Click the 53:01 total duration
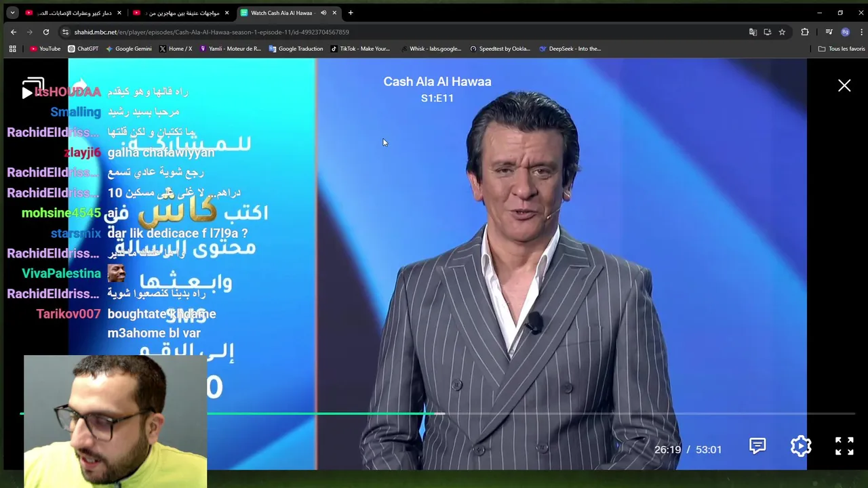 point(709,449)
